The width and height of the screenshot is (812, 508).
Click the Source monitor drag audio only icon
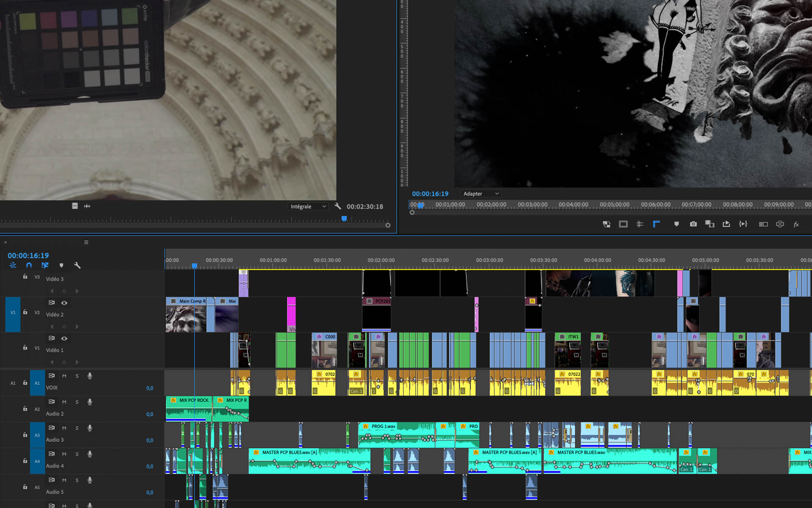87,206
